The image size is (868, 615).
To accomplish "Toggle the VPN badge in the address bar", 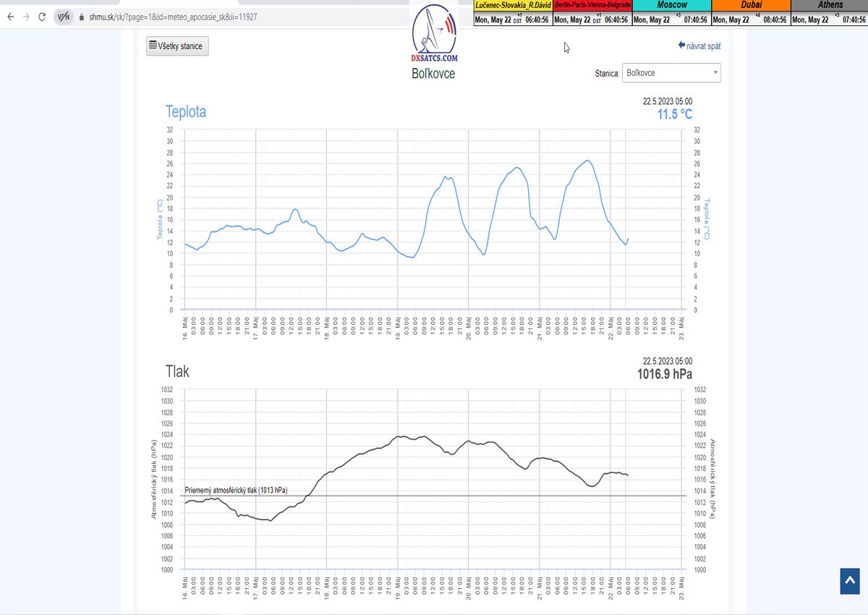I will [64, 17].
